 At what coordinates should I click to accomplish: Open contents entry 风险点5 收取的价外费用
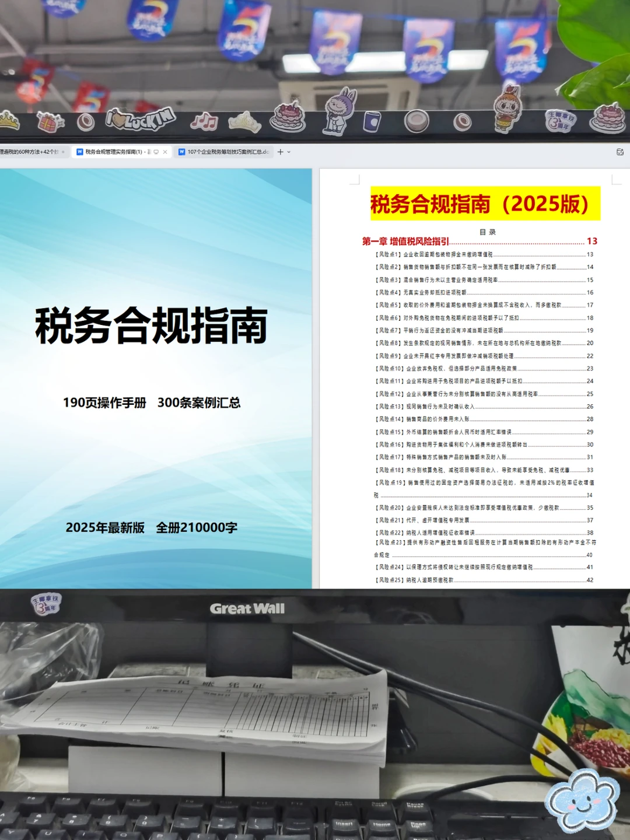[483, 304]
